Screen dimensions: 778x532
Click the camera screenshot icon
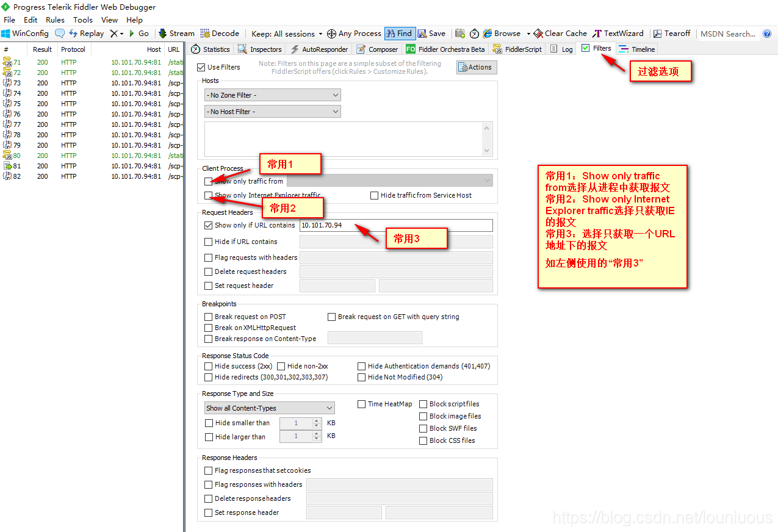point(460,34)
